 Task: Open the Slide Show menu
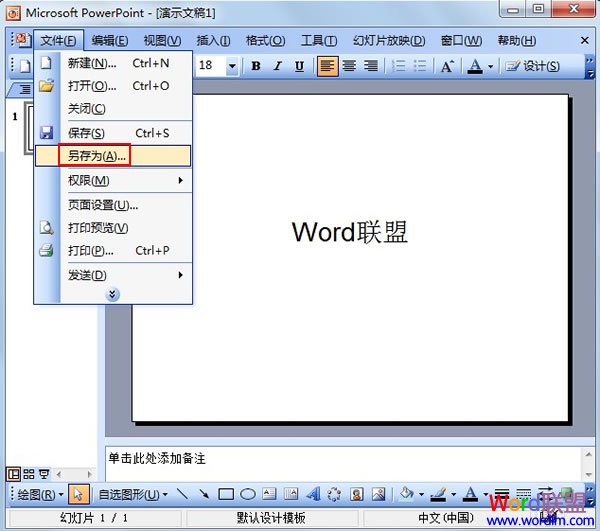pos(389,40)
